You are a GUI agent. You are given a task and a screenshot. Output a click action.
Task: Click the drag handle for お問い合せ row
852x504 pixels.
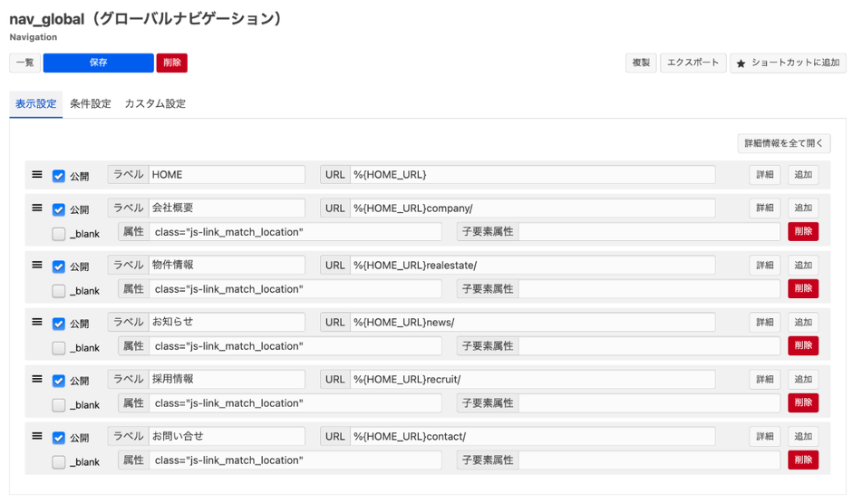click(x=37, y=436)
